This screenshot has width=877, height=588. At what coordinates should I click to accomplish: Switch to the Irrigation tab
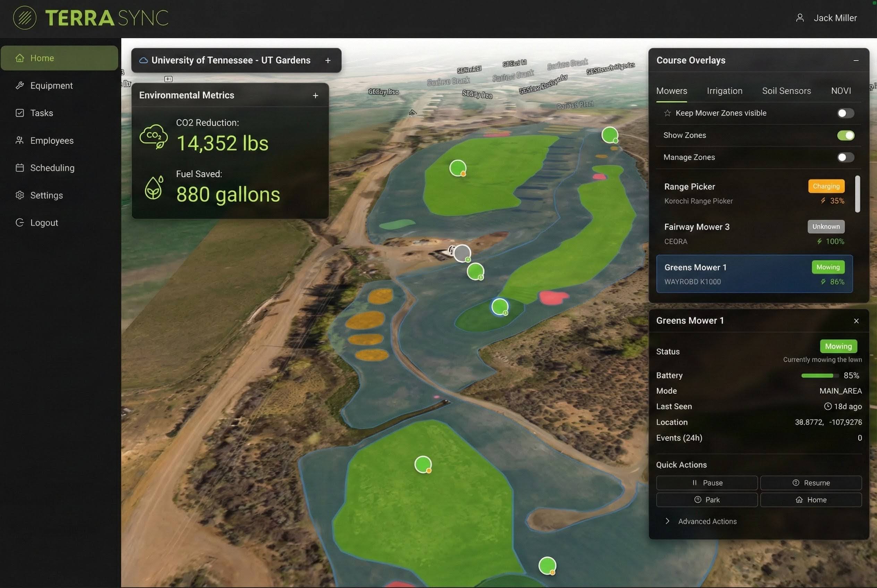click(724, 91)
